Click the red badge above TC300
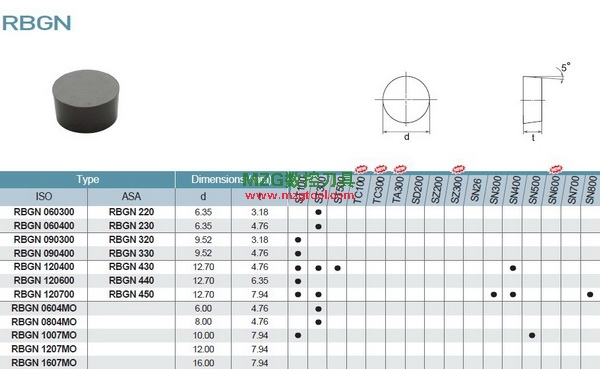 (x=380, y=169)
